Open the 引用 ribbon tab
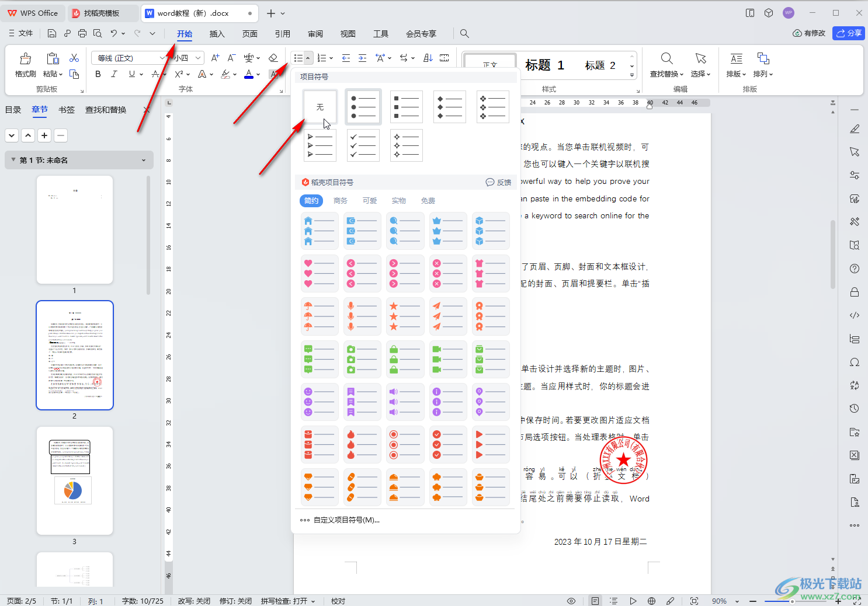Screen dimensions: 868x606 pos(283,34)
